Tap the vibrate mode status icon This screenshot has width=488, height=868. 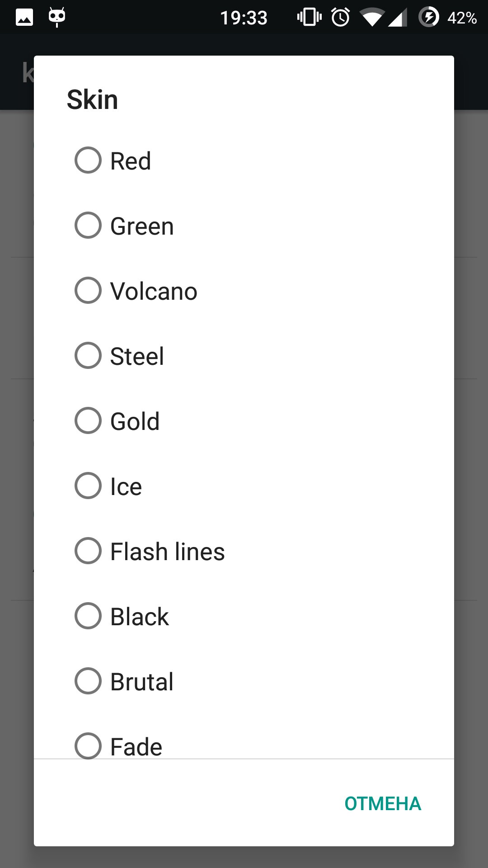(310, 18)
